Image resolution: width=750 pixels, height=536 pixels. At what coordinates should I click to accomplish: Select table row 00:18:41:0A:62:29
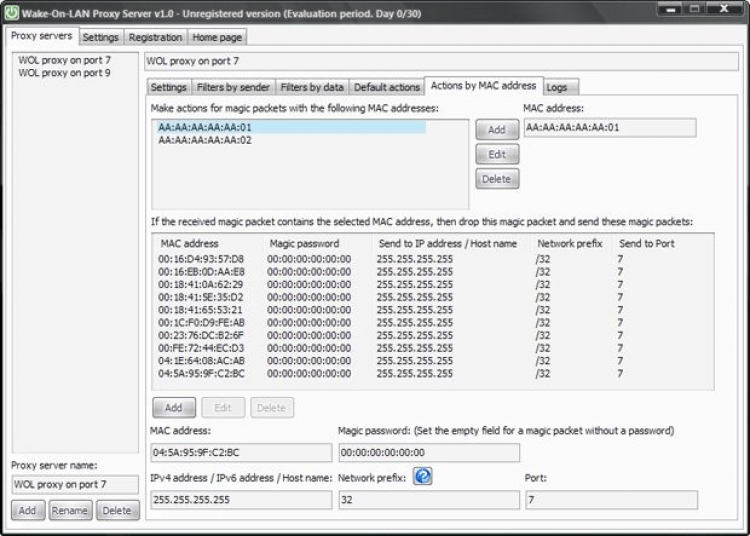click(x=432, y=284)
